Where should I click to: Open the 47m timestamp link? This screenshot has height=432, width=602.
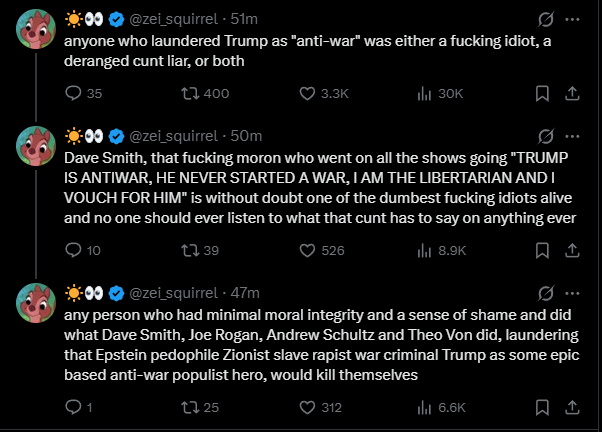245,293
